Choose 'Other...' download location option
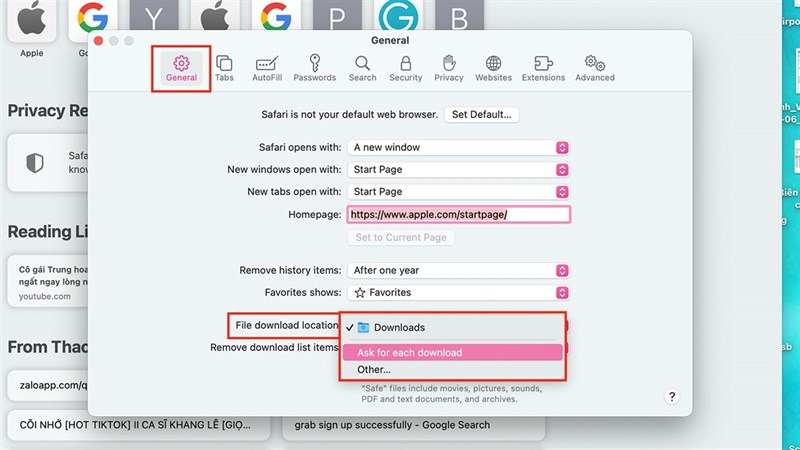The image size is (800, 450). (452, 369)
